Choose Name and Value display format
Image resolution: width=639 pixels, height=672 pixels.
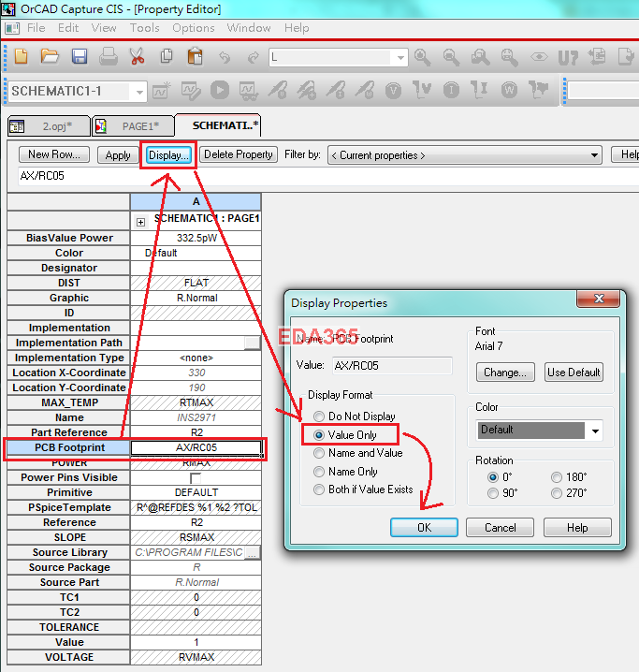click(x=319, y=453)
